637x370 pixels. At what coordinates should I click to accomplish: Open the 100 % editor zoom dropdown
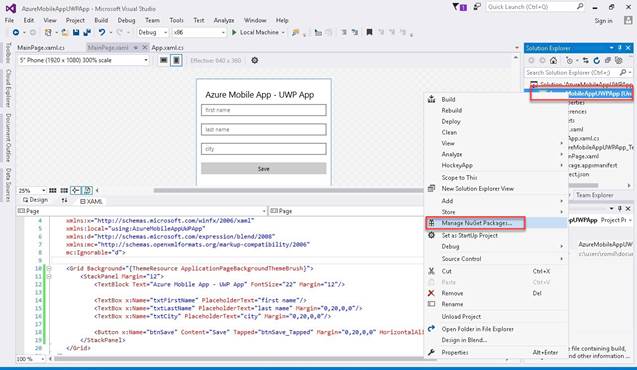tap(31, 359)
